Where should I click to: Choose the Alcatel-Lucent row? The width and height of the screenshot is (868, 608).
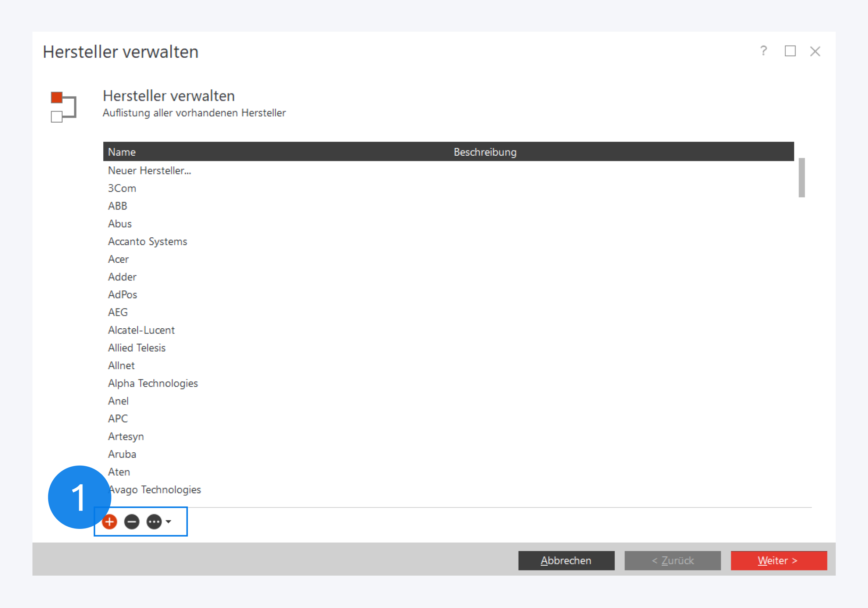pos(141,330)
